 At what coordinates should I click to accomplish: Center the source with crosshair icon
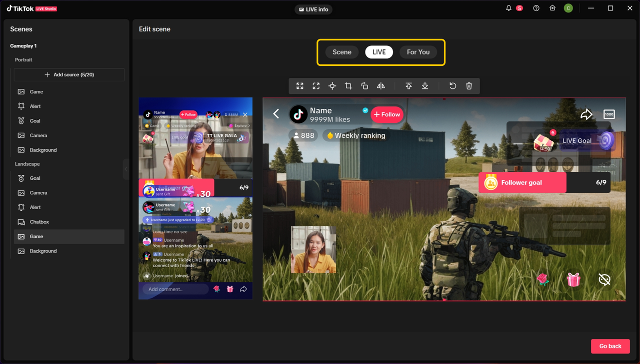pyautogui.click(x=332, y=86)
